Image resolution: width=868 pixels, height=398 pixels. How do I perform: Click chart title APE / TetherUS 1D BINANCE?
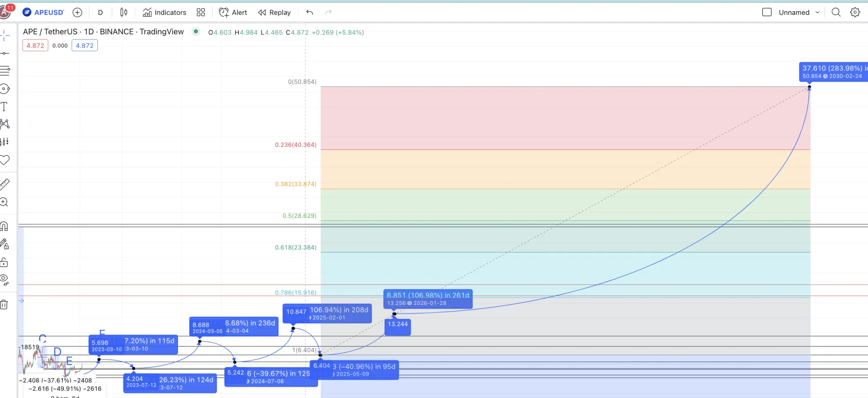(x=103, y=32)
